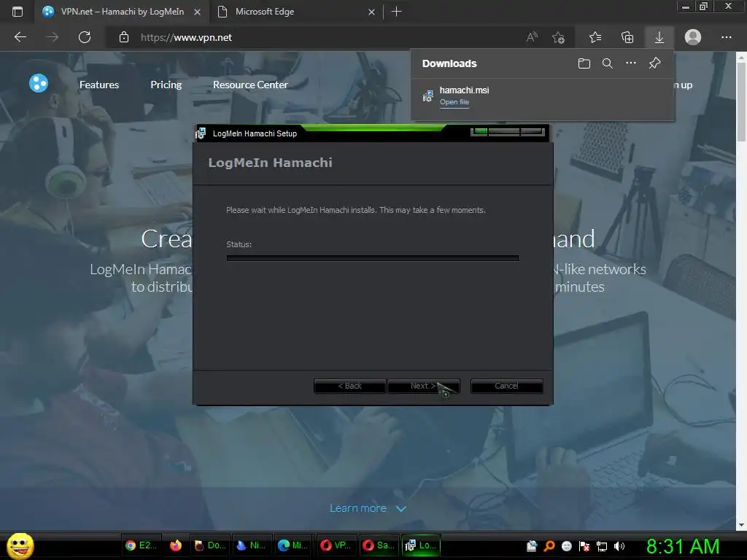Close the VPN.net Hamachi tab

point(197,12)
